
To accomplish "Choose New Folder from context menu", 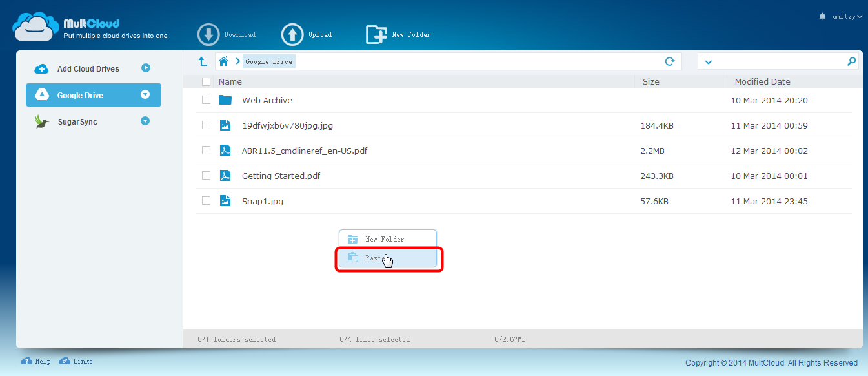I will pos(388,239).
